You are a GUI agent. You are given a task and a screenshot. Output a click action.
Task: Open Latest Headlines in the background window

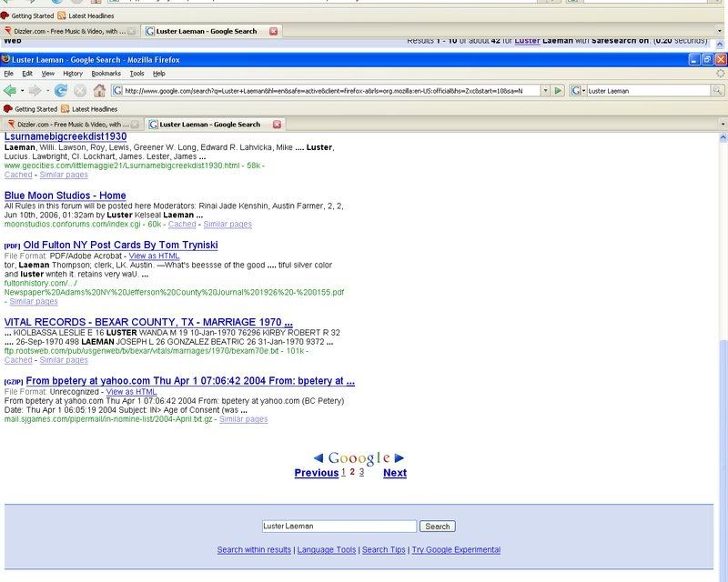[86, 15]
